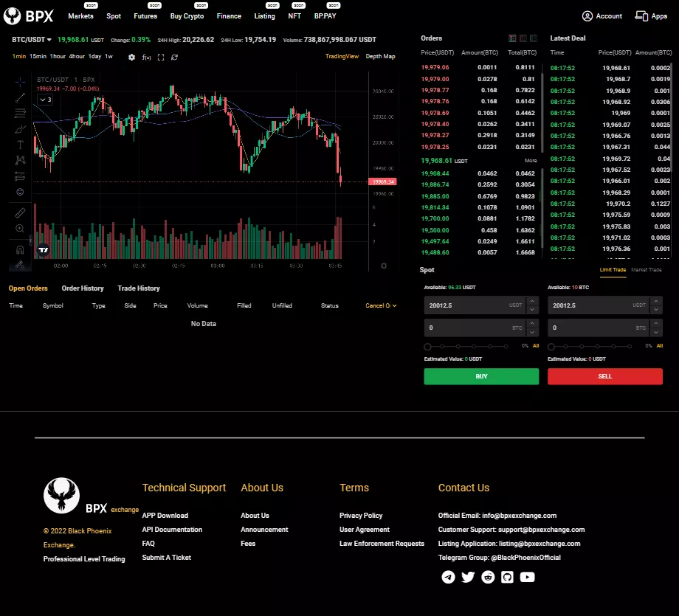The height and width of the screenshot is (616, 679).
Task: Show sell-only order book view
Action: pos(523,38)
